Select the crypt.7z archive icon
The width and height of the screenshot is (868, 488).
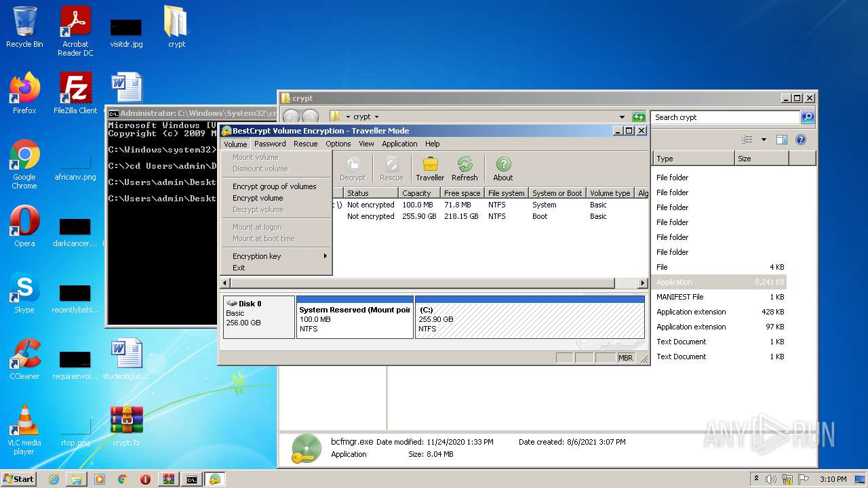pos(127,426)
